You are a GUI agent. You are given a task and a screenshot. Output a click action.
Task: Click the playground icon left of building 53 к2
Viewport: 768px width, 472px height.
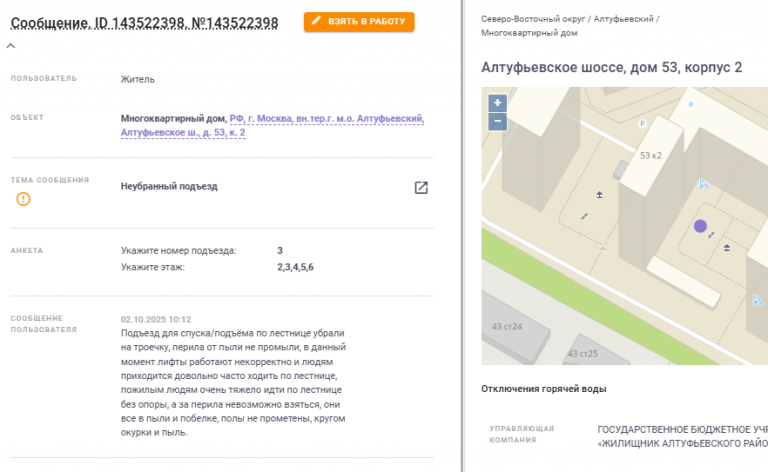[x=600, y=194]
